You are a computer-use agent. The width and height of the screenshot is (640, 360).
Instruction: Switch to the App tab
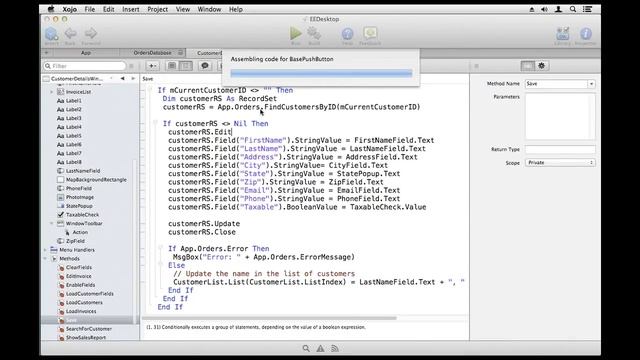point(86,53)
